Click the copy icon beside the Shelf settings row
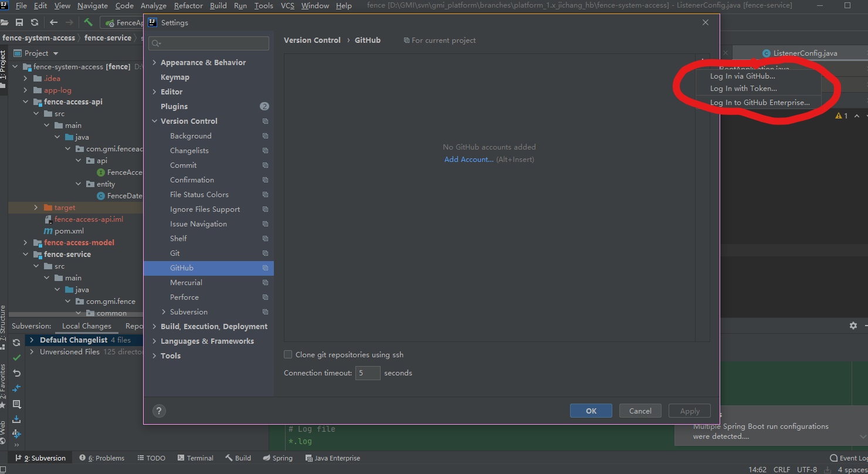 tap(265, 239)
